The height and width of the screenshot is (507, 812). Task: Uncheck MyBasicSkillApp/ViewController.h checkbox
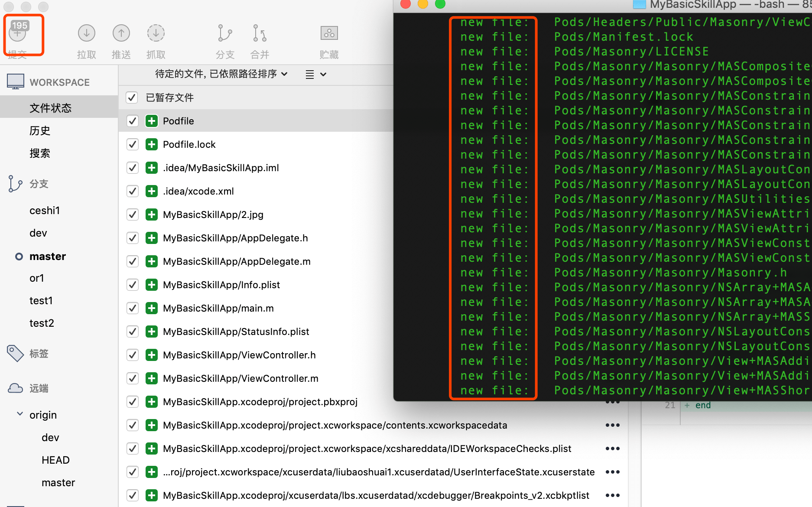(132, 355)
